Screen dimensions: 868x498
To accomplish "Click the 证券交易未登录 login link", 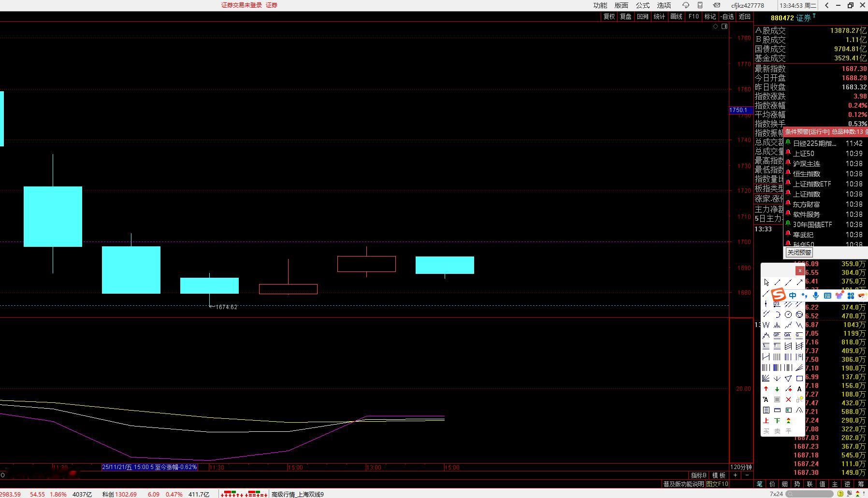I will [x=242, y=5].
